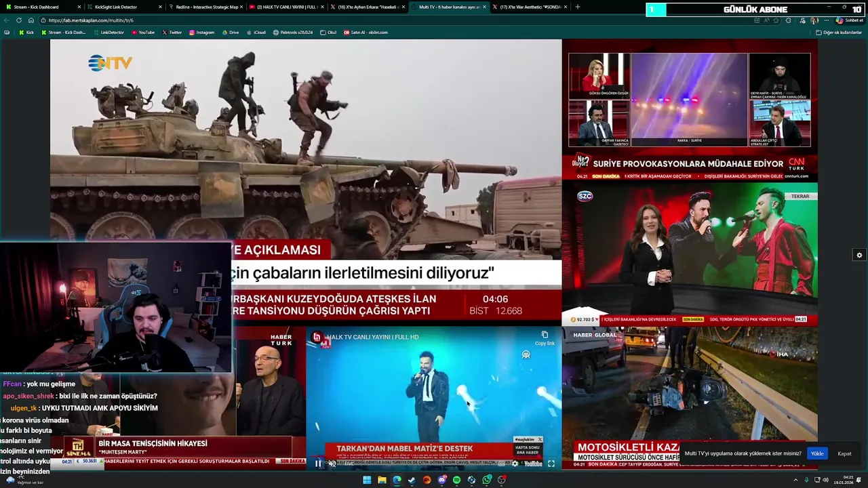Open a new browser tab
The height and width of the screenshot is (488, 868).
577,7
